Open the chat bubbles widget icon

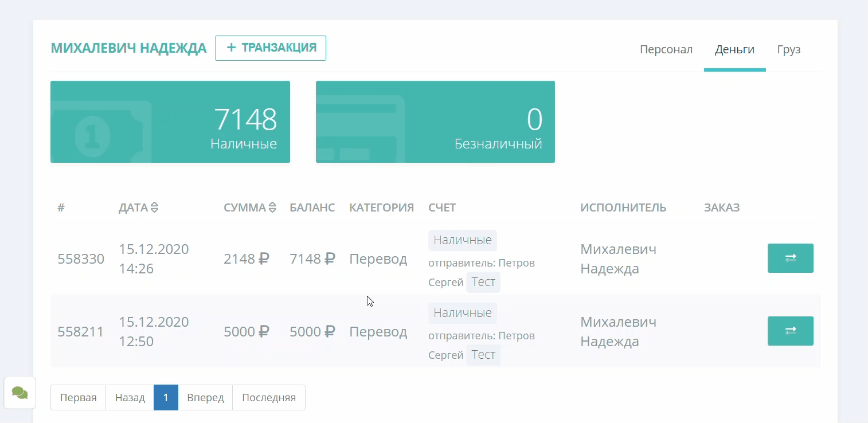click(20, 393)
